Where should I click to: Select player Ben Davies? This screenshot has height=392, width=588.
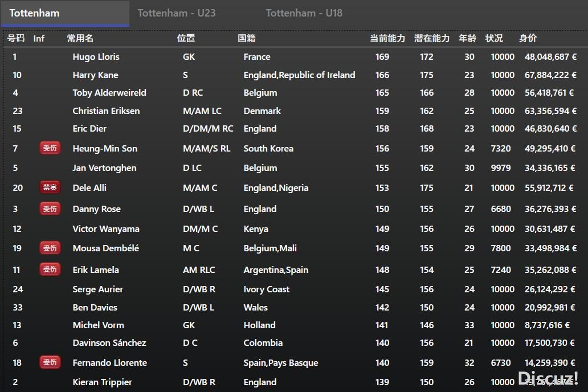point(95,308)
